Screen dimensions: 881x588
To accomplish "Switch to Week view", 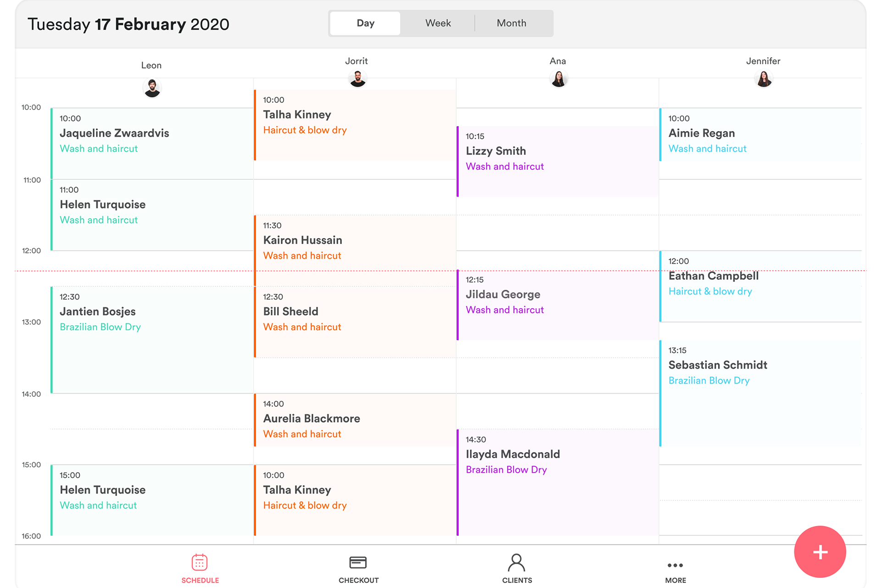I will coord(438,23).
